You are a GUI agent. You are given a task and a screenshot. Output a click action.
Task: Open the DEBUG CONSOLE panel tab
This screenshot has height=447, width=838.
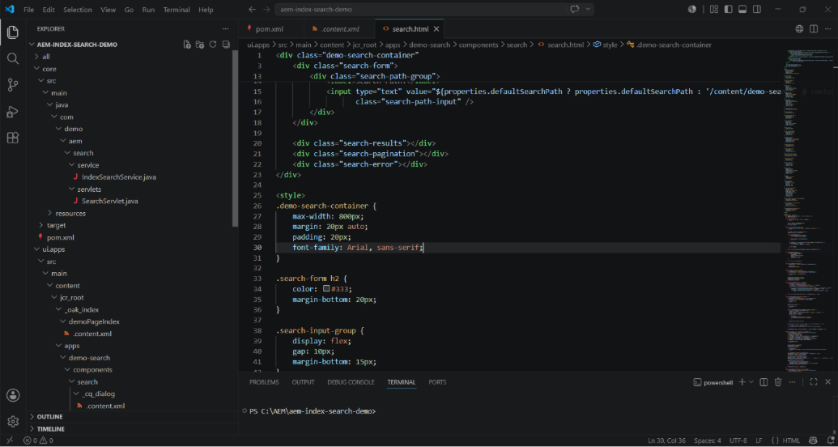[351, 382]
